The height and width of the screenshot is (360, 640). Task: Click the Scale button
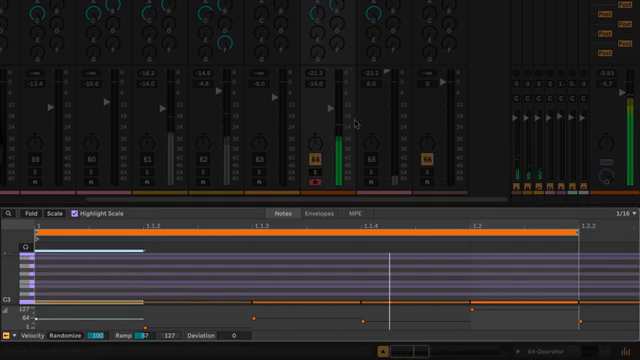pos(54,213)
